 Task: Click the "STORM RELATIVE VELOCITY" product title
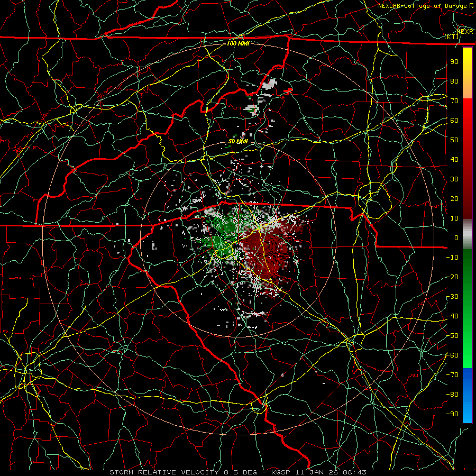pos(164,472)
